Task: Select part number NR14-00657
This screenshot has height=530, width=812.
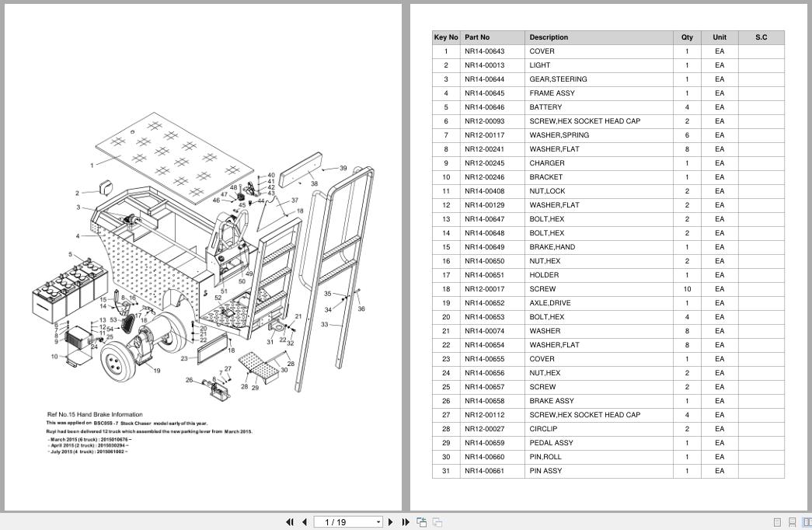Action: (484, 387)
